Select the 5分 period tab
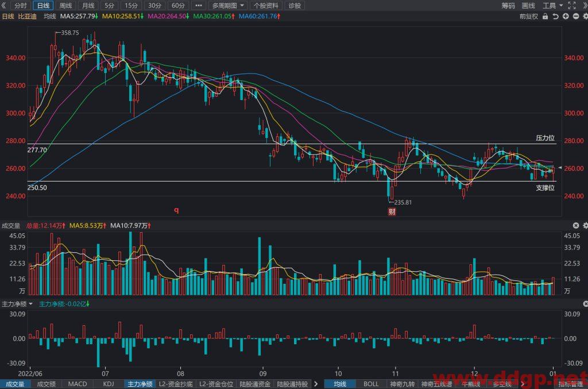The height and width of the screenshot is (389, 588). 110,5
